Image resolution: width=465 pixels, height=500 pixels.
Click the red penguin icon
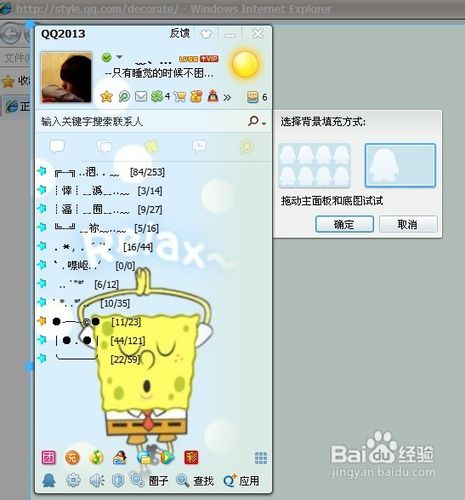[x=213, y=97]
